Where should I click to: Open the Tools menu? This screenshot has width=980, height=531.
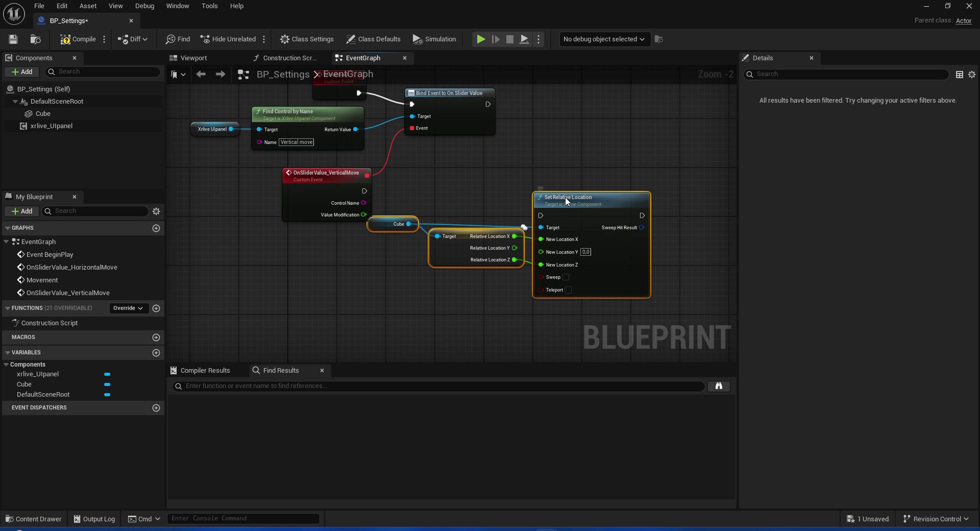[209, 6]
